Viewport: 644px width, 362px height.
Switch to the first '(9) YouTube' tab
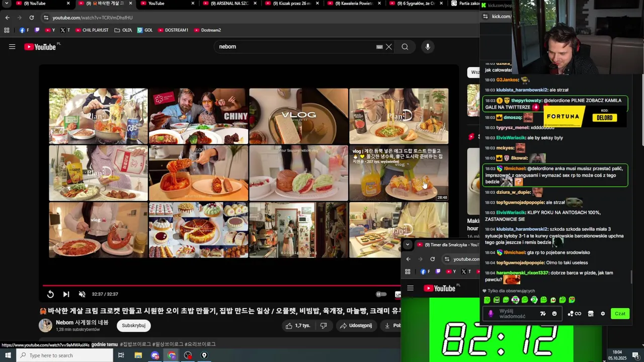(x=39, y=4)
